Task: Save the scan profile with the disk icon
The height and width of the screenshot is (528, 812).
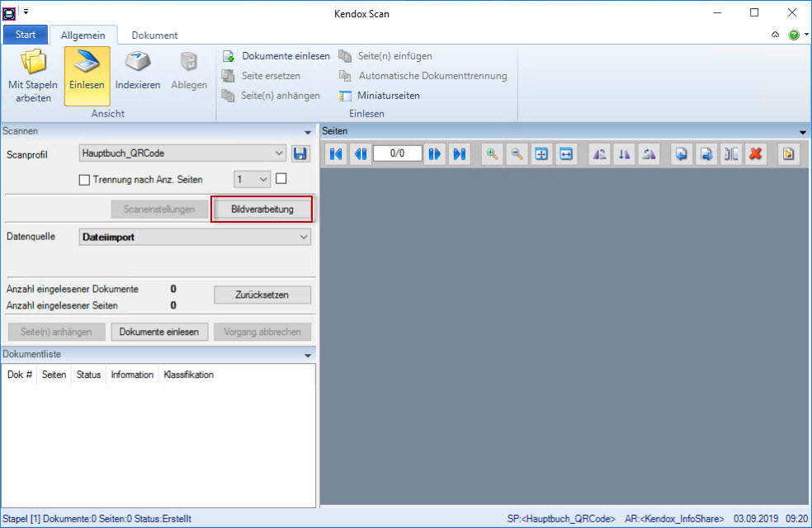Action: coord(300,153)
